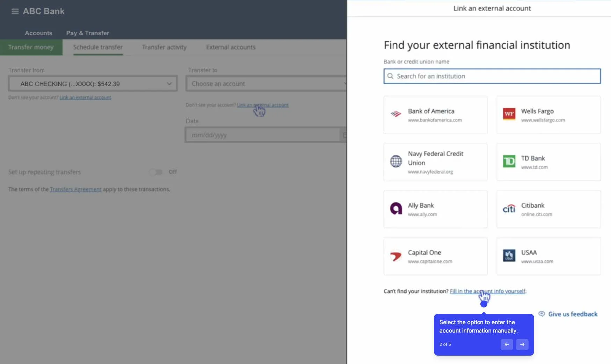Click the Wells Fargo WF logo

coord(509,114)
